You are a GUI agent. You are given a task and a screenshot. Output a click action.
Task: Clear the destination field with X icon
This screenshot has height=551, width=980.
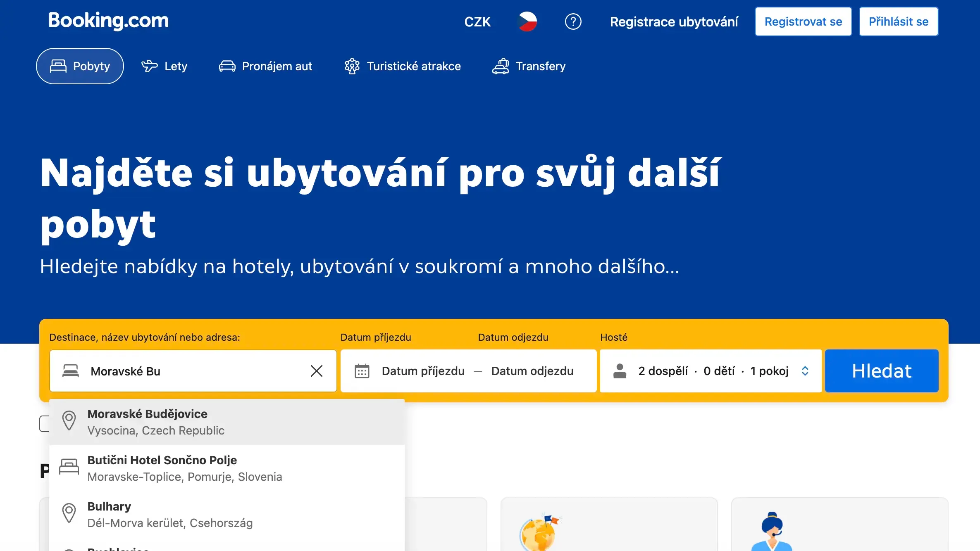coord(317,371)
